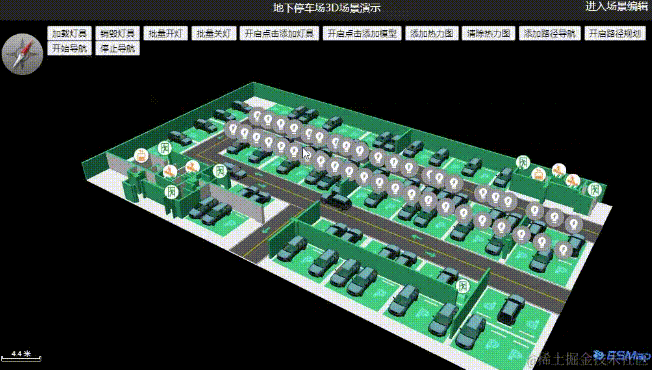Select the rightmost door marker at the scene edge

(595, 190)
